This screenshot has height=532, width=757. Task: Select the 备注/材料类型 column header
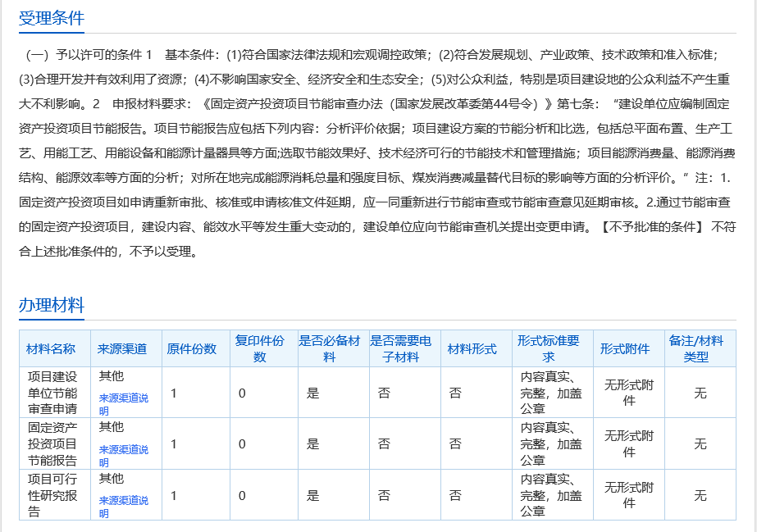click(x=696, y=348)
